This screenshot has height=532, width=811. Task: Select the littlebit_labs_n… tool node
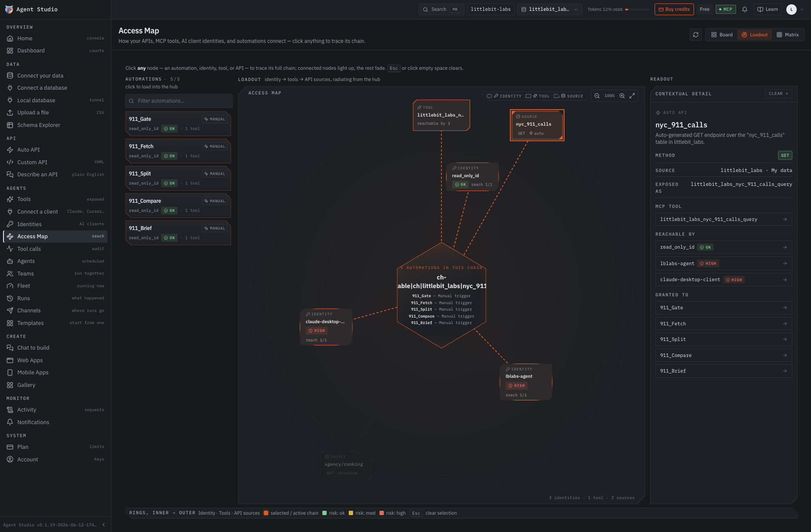click(441, 115)
